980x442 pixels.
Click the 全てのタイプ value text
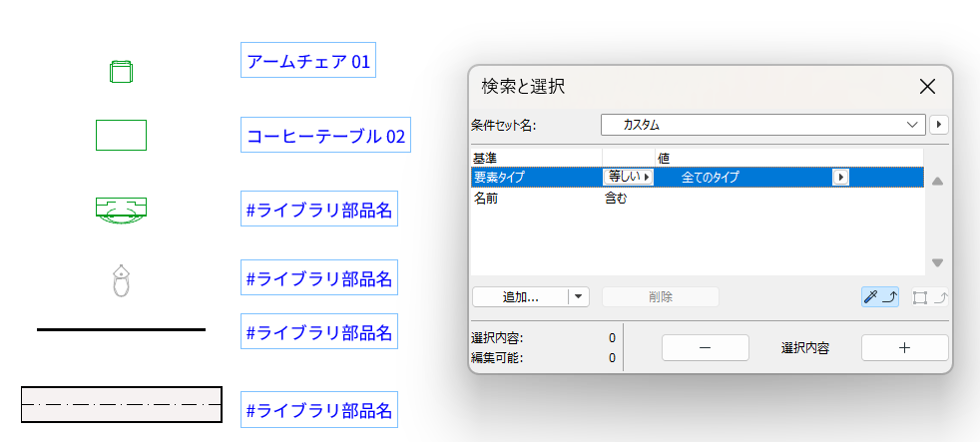point(710,177)
